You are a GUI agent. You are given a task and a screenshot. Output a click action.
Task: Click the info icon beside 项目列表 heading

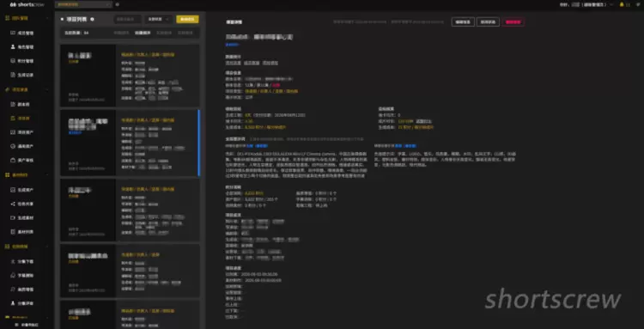(x=92, y=19)
